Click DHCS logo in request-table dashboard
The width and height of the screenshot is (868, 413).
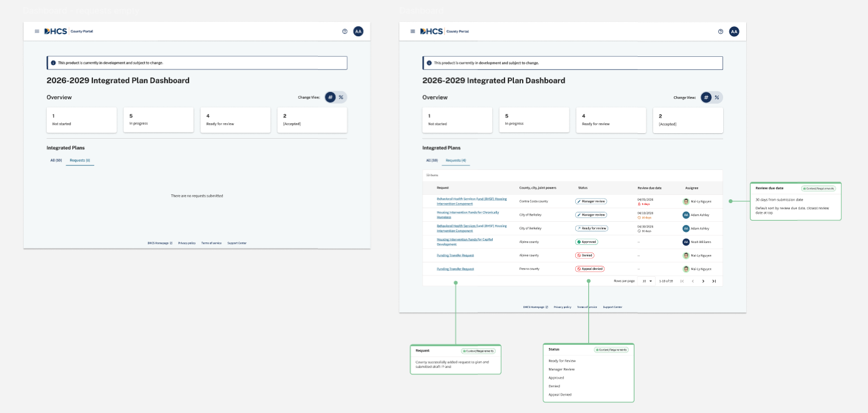click(432, 31)
